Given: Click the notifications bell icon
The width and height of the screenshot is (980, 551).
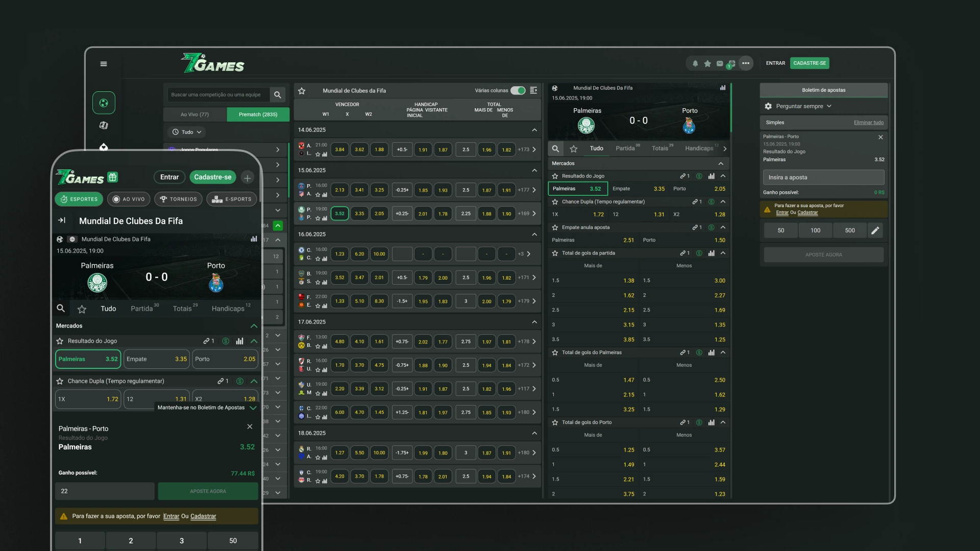Looking at the screenshot, I should point(695,63).
